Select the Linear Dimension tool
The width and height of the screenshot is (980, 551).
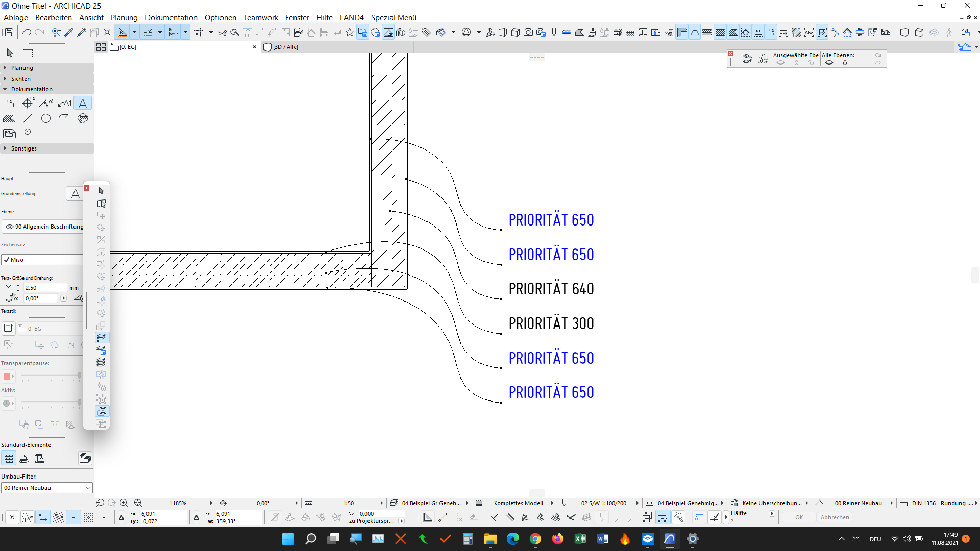(9, 104)
